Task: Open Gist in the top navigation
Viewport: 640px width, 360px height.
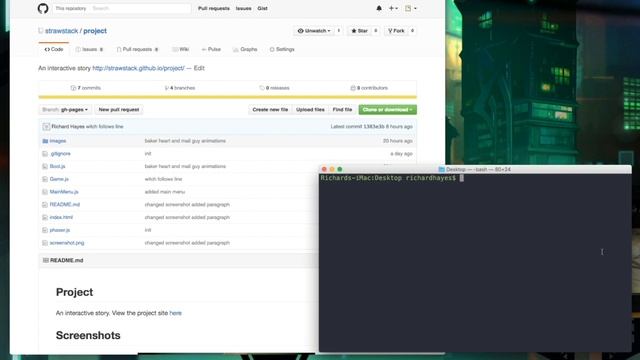Action: coord(262,8)
